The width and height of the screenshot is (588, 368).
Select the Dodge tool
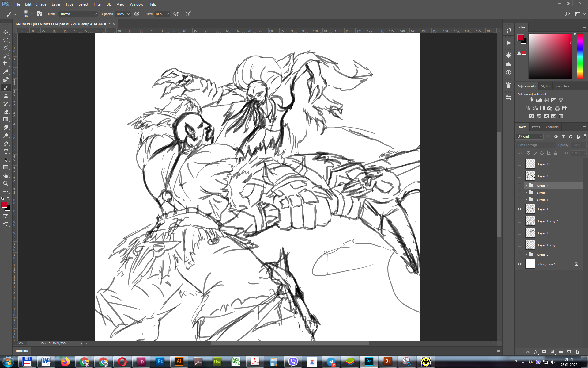click(6, 136)
